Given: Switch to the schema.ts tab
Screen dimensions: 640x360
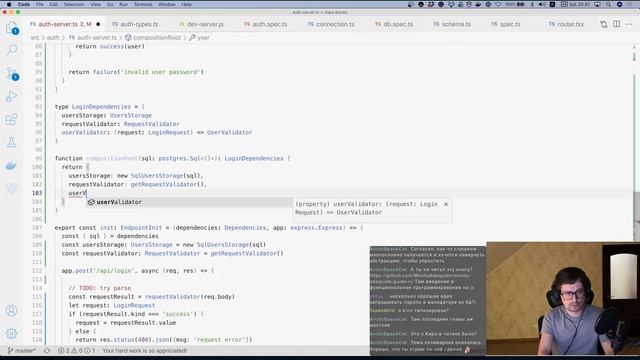Looking at the screenshot, I should point(456,24).
